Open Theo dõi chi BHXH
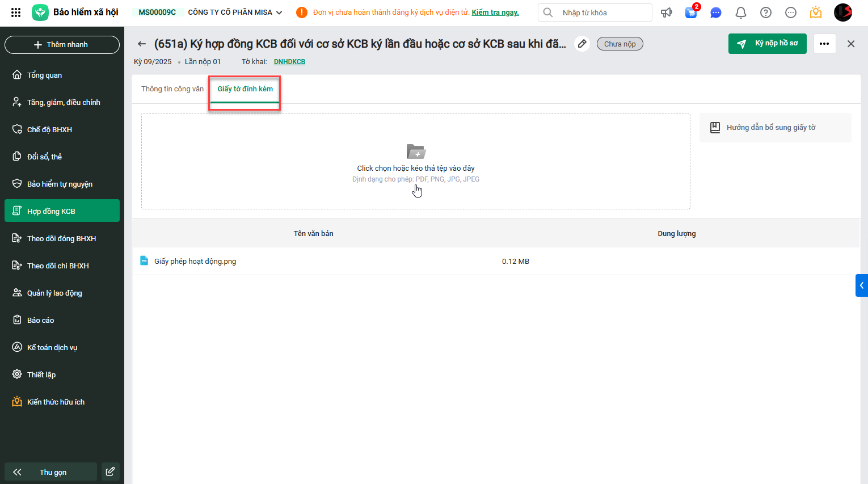 coord(62,266)
